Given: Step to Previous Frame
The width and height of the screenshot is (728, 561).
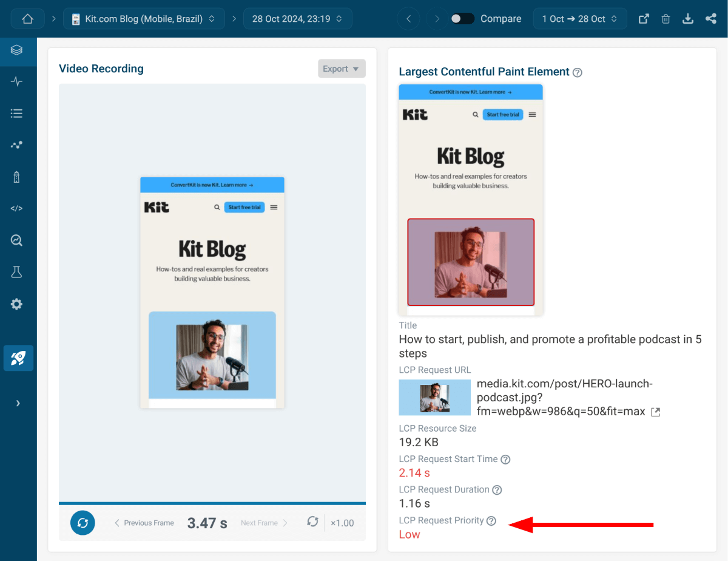Looking at the screenshot, I should click(x=144, y=523).
